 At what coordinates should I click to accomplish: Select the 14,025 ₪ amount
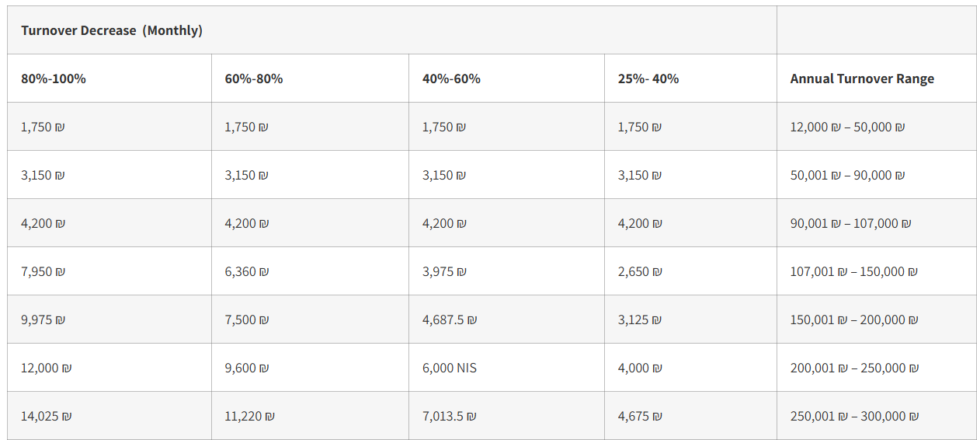(x=46, y=416)
